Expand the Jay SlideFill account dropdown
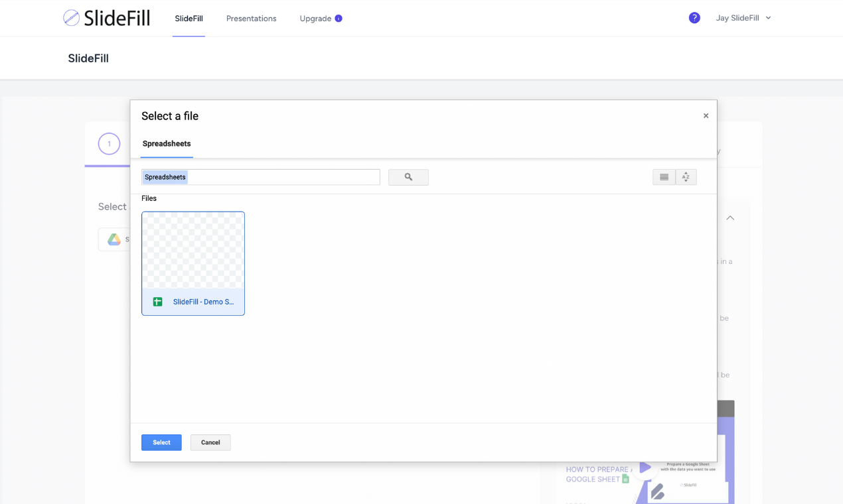The width and height of the screenshot is (843, 504). click(743, 18)
